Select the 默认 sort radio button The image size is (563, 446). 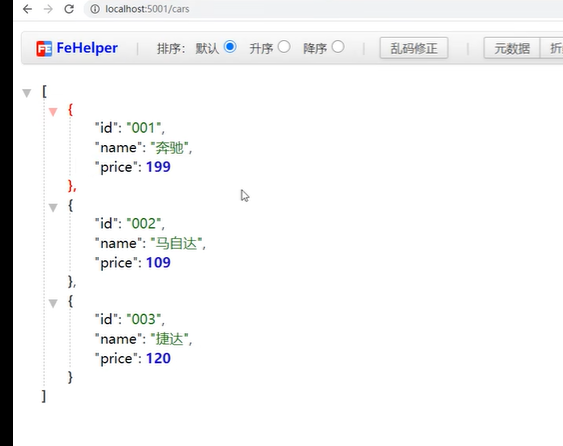(x=230, y=47)
